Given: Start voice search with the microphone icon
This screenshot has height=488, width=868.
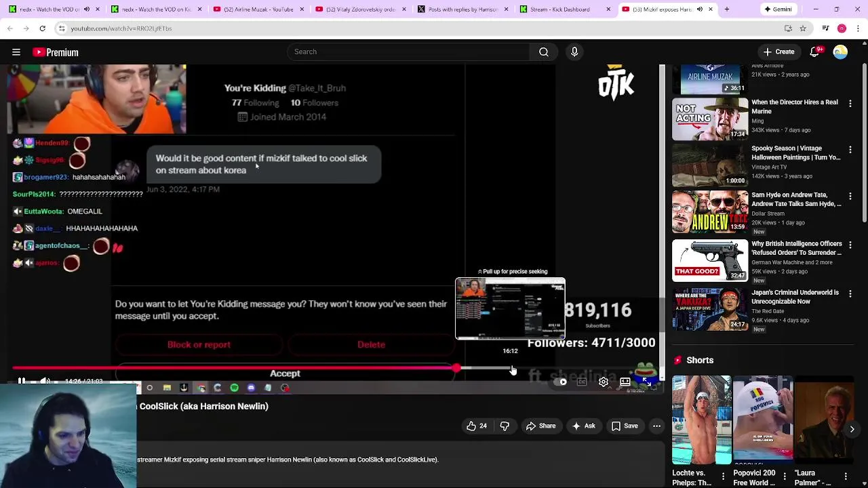Looking at the screenshot, I should (574, 52).
